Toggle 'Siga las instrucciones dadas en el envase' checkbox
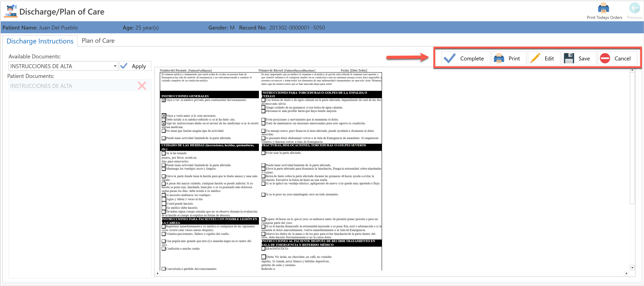The height and width of the screenshot is (286, 644). point(164,123)
